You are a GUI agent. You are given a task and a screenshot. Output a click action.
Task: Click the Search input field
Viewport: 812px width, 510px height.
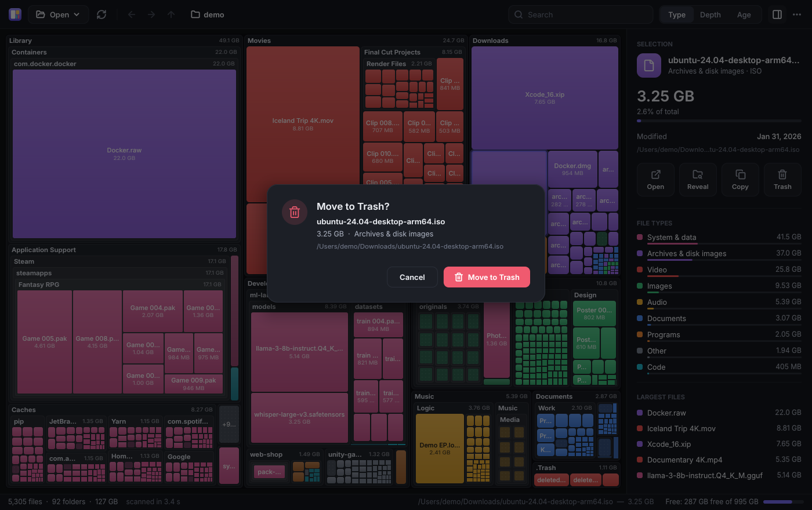pyautogui.click(x=581, y=14)
